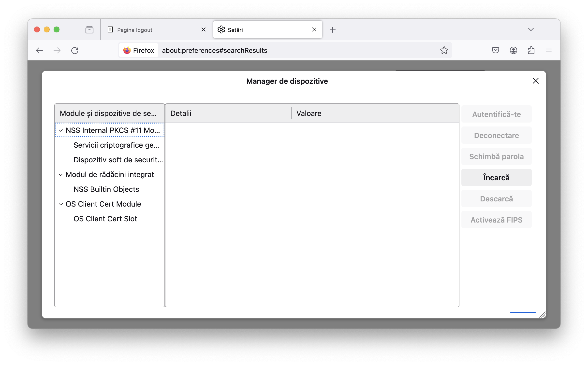Open the tab container icon left of tabs
588x365 pixels.
click(x=89, y=29)
